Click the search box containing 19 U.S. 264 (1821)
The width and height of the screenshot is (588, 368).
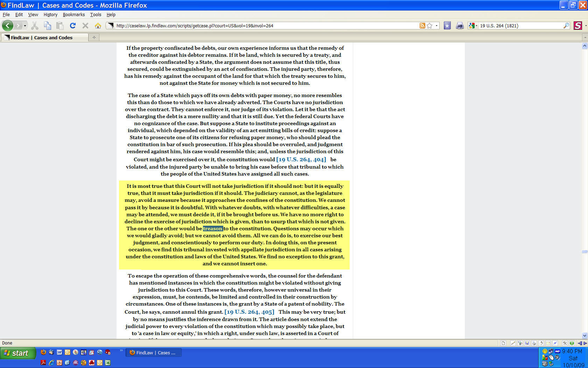520,26
